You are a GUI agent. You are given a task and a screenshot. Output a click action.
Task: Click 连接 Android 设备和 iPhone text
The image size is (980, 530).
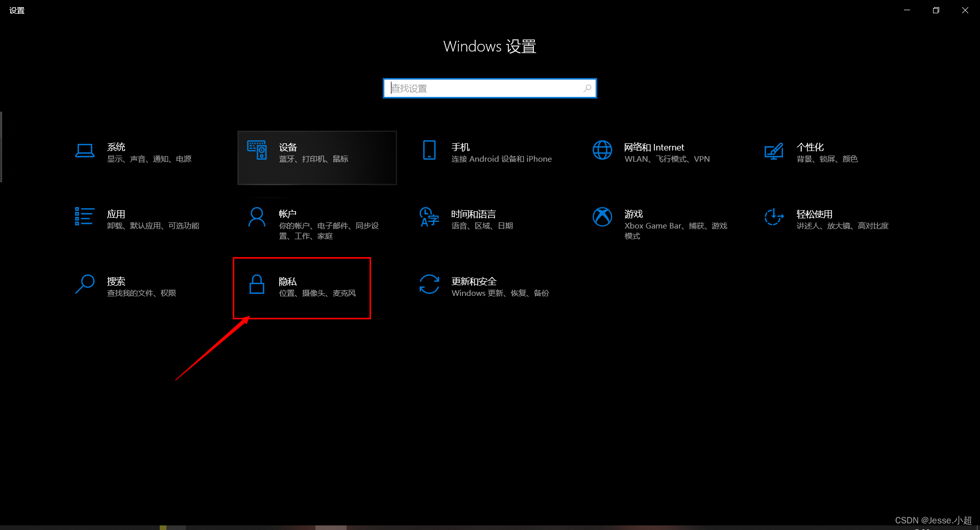coord(502,159)
